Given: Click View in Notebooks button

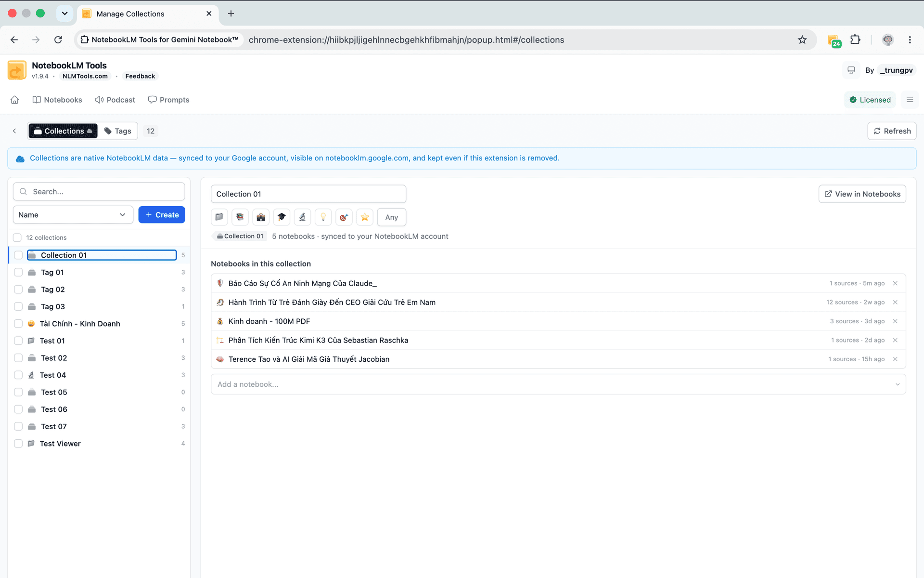Looking at the screenshot, I should pyautogui.click(x=862, y=194).
